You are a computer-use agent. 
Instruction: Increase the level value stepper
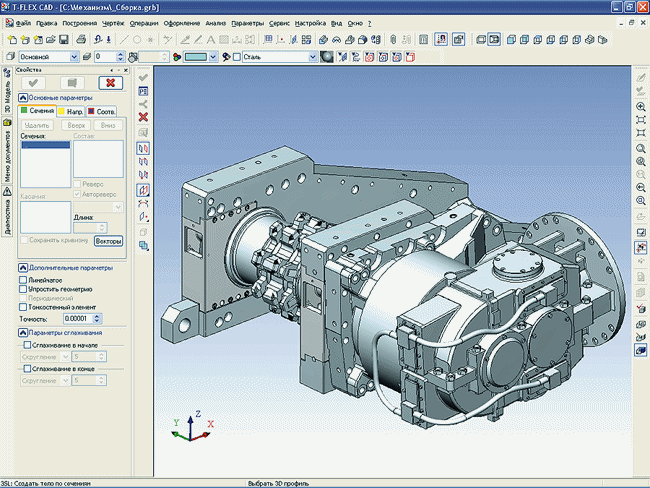[120, 54]
